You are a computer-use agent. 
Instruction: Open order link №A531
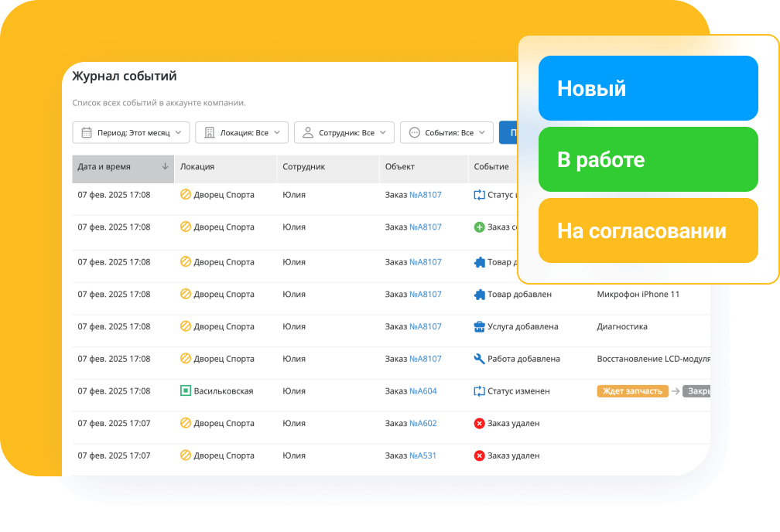pyautogui.click(x=422, y=455)
